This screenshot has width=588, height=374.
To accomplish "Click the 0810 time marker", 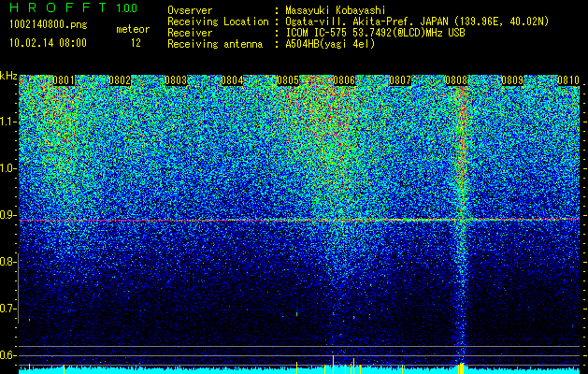I will click(568, 80).
